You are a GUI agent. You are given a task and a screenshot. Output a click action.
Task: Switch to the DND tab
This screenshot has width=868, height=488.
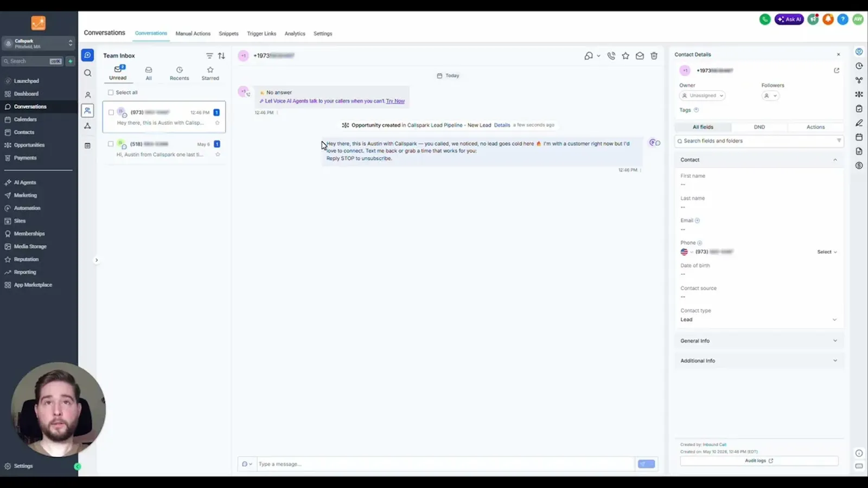point(759,127)
